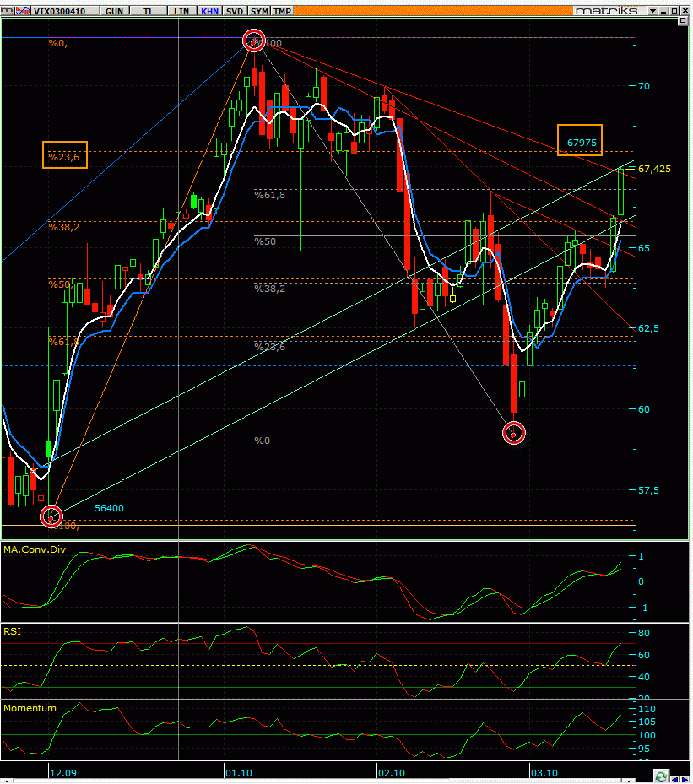This screenshot has height=784, width=693.
Task: Open the MA.Conv.Div indicator label
Action: [x=35, y=549]
